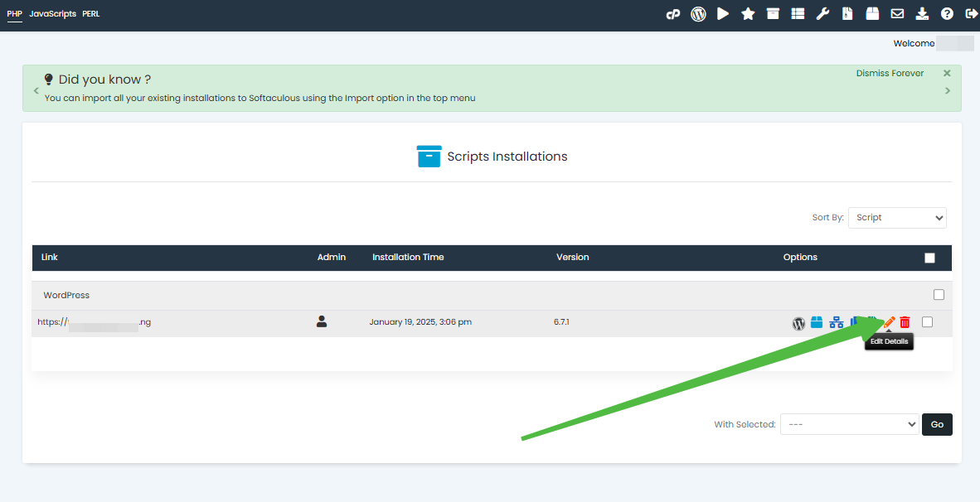This screenshot has width=980, height=502.
Task: Tick the WordPress group checkbox
Action: [x=939, y=295]
